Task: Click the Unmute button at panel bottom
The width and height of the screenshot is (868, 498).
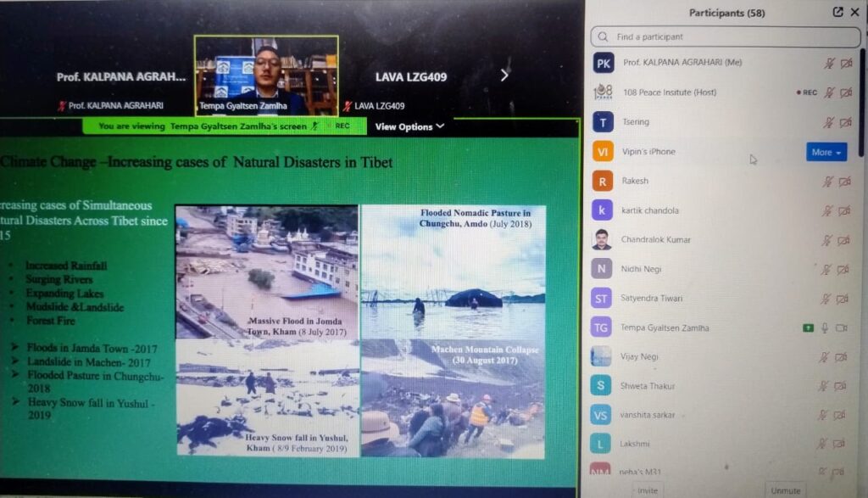Action: [785, 490]
